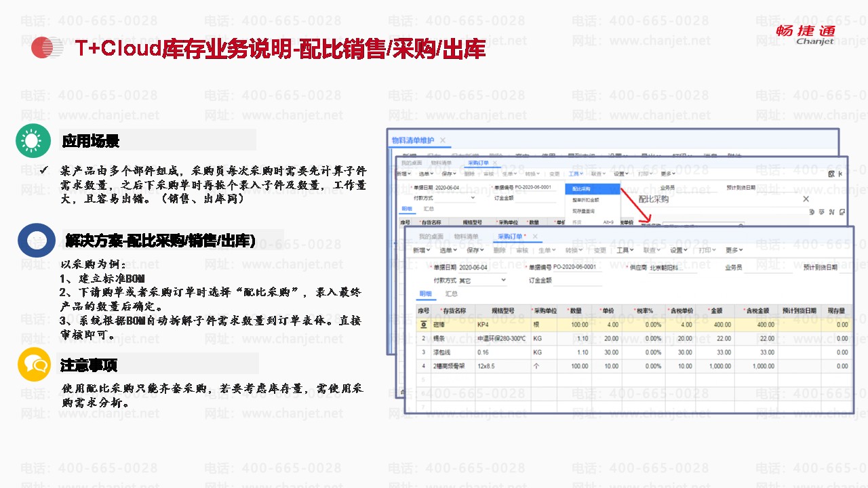Select 明细 tab in front 采购订单 window
868x488 pixels.
[x=425, y=294]
